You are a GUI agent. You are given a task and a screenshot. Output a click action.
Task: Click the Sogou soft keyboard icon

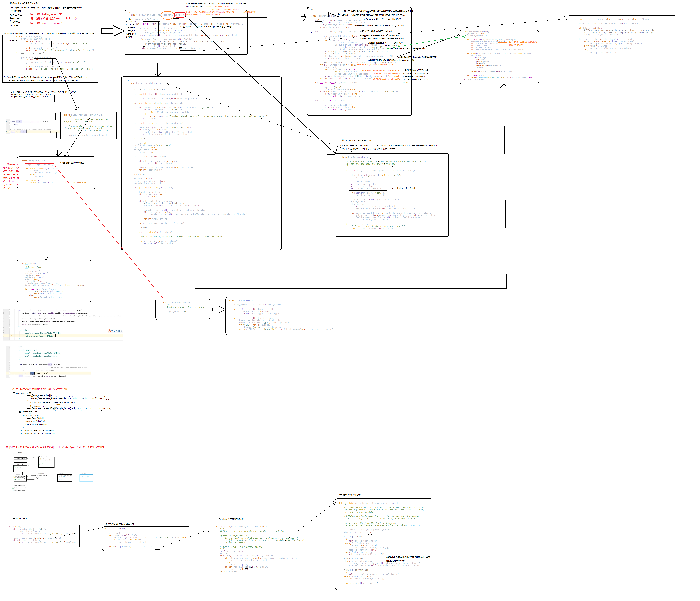[x=119, y=331]
